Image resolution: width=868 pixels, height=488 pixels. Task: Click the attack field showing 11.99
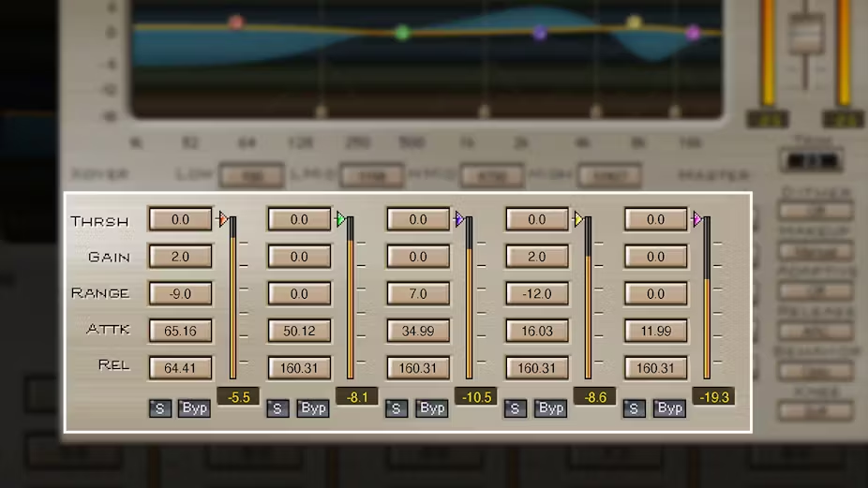click(x=655, y=331)
